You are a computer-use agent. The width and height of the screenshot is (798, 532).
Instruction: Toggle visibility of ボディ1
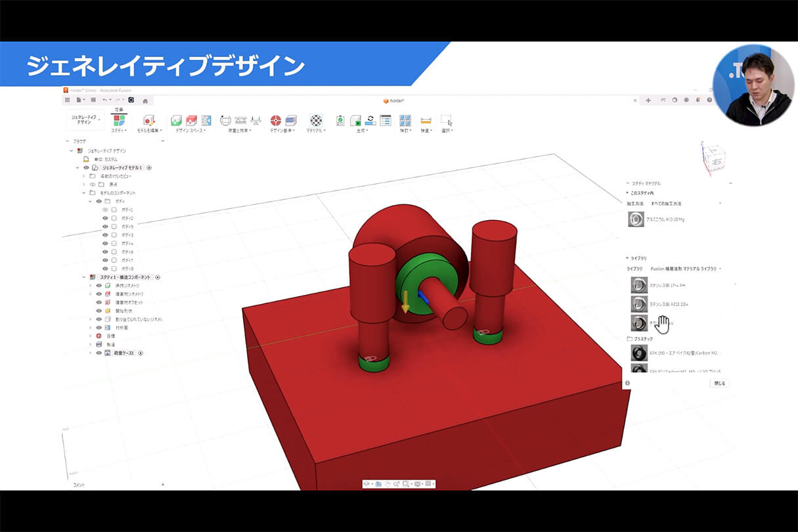click(105, 210)
